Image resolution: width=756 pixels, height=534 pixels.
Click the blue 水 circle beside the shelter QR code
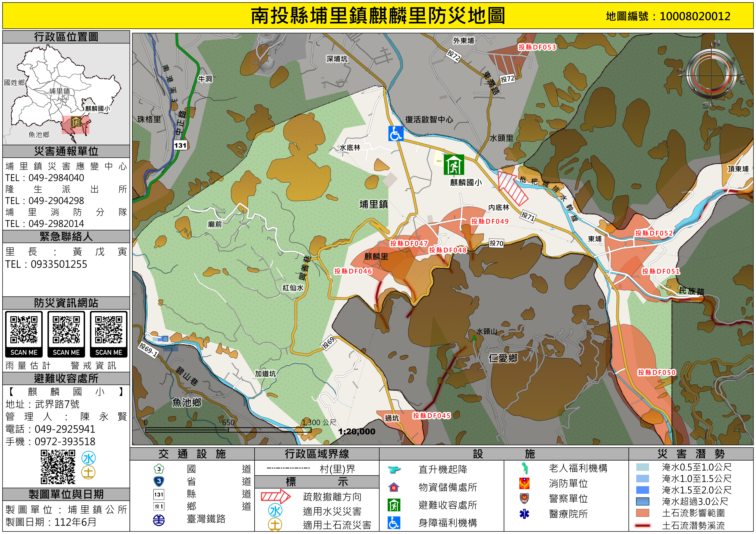tap(89, 458)
